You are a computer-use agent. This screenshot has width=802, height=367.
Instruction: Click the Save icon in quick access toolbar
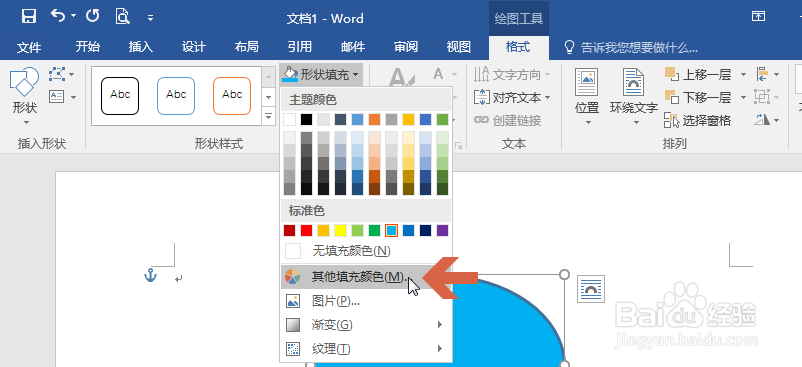pyautogui.click(x=29, y=16)
